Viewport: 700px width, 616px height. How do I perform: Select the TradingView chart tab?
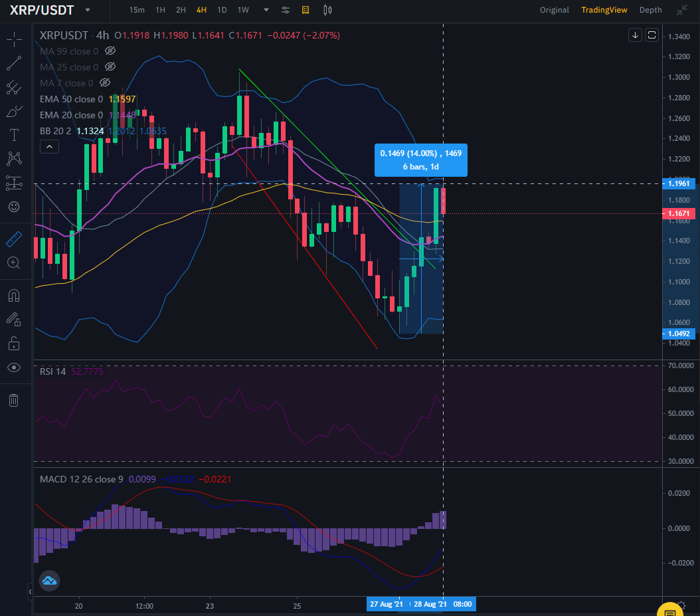tap(604, 10)
